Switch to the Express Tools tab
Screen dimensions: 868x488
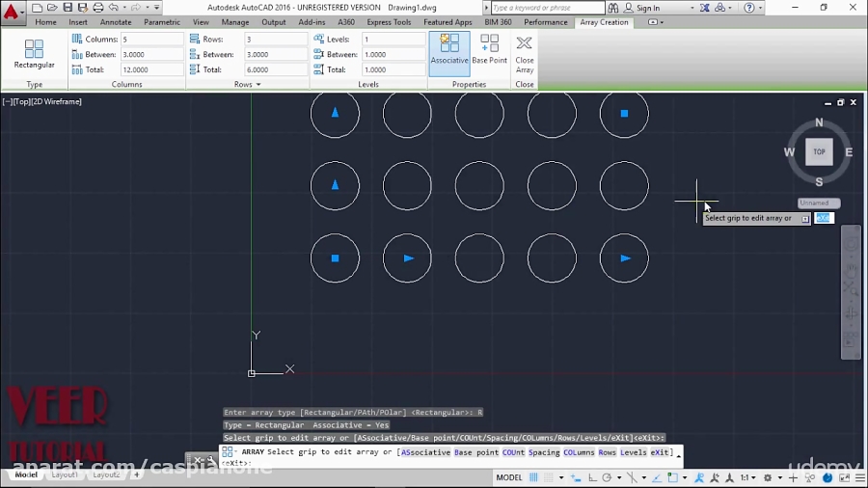pyautogui.click(x=389, y=22)
